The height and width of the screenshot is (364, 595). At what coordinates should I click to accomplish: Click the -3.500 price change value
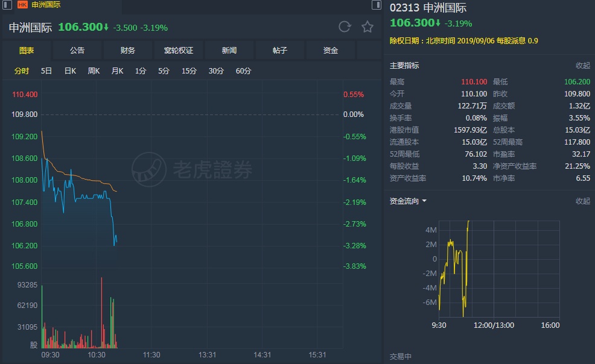(x=126, y=28)
